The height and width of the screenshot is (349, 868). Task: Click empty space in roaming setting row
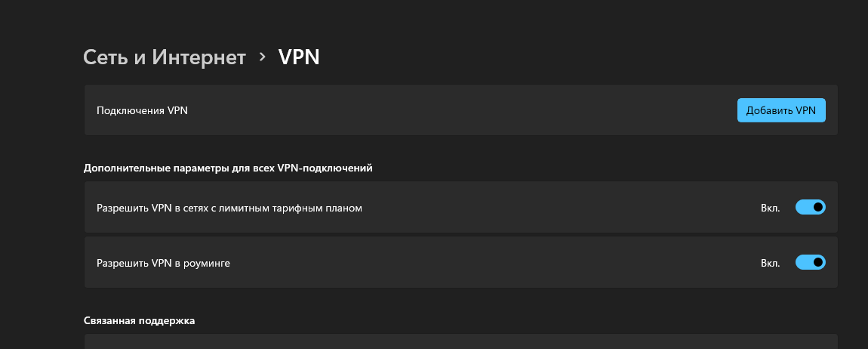pyautogui.click(x=491, y=263)
